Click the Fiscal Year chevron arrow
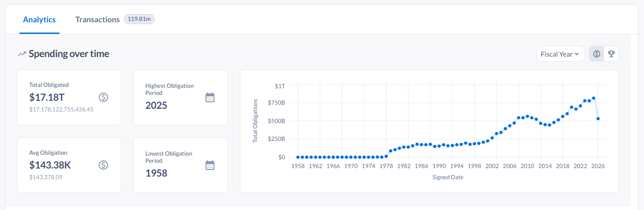The image size is (644, 210). (577, 54)
